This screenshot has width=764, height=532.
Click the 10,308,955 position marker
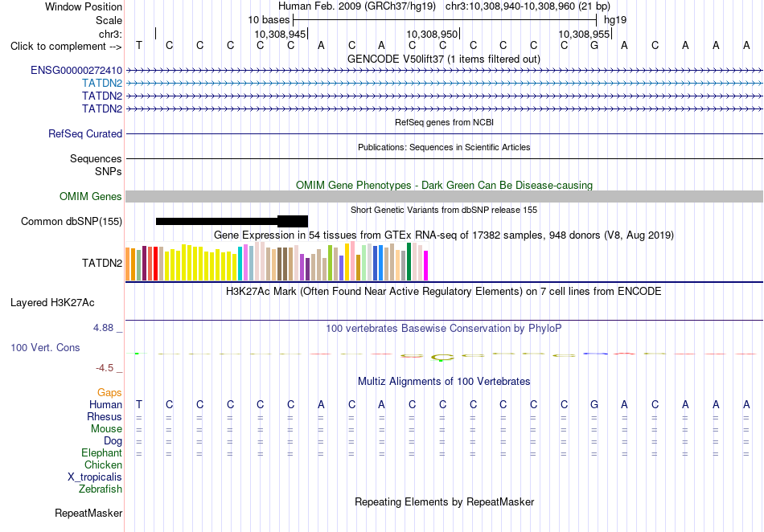click(x=584, y=35)
